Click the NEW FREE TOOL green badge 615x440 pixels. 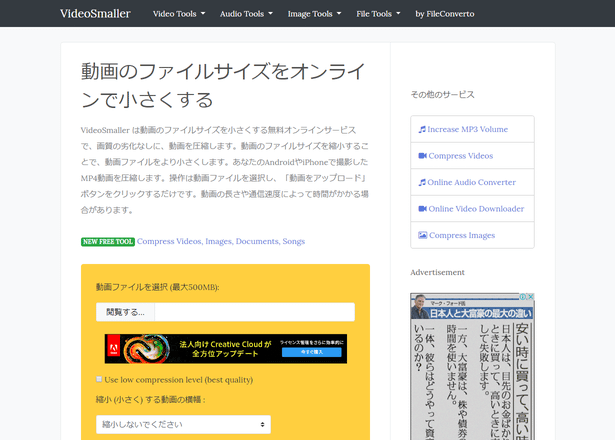[x=108, y=242]
